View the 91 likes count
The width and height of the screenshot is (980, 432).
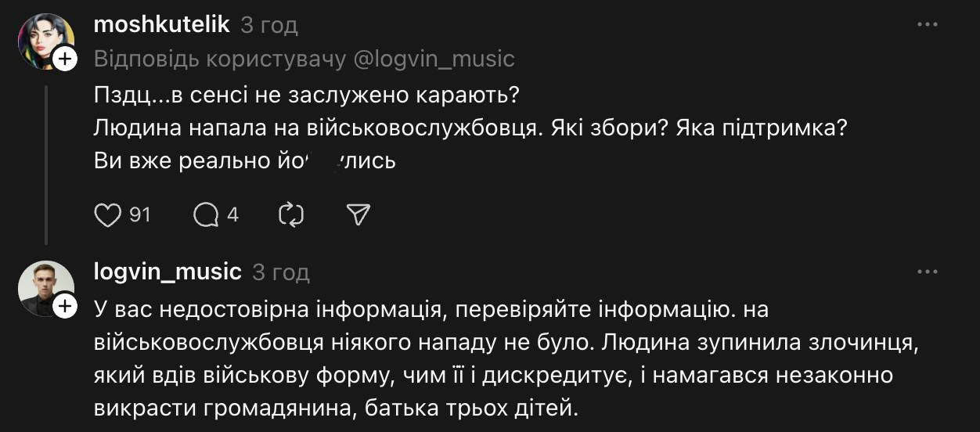[139, 214]
